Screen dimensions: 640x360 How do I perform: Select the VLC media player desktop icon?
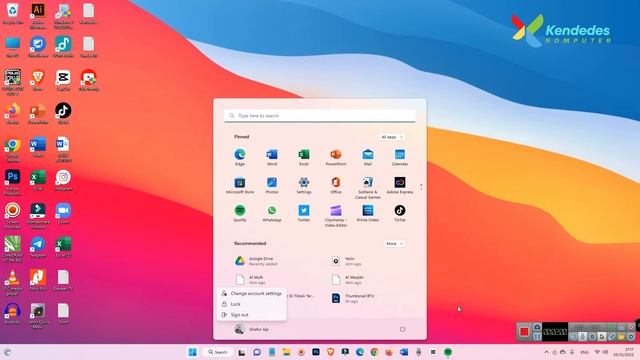13,282
